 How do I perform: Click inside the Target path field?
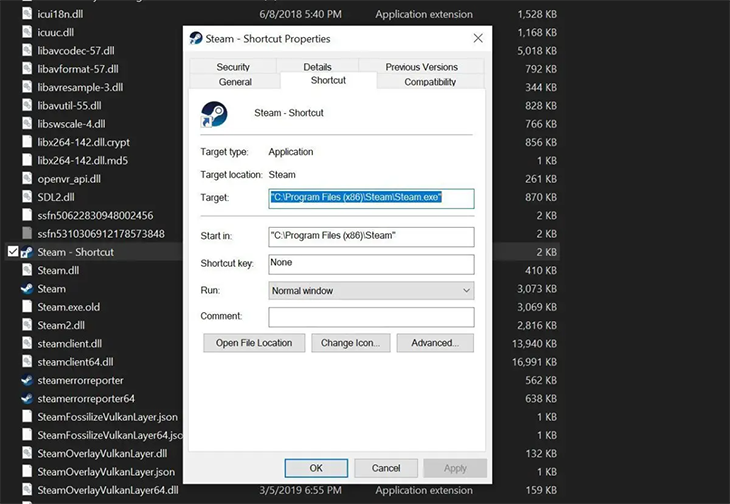point(372,198)
